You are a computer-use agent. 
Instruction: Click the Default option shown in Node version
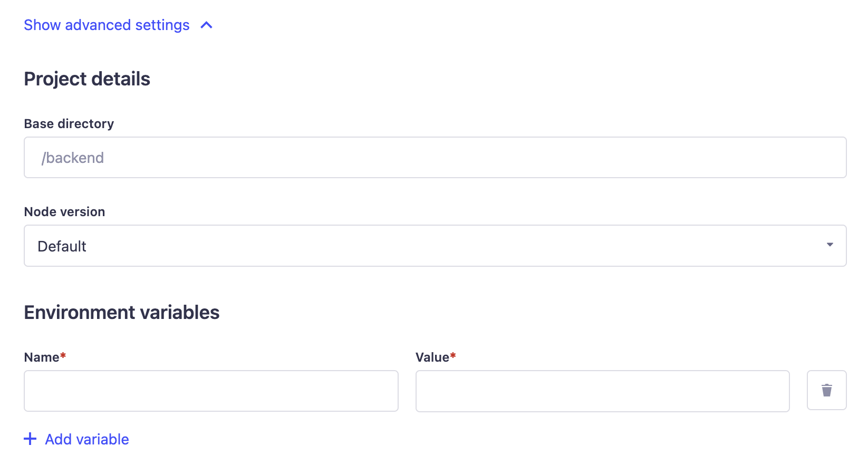point(62,245)
